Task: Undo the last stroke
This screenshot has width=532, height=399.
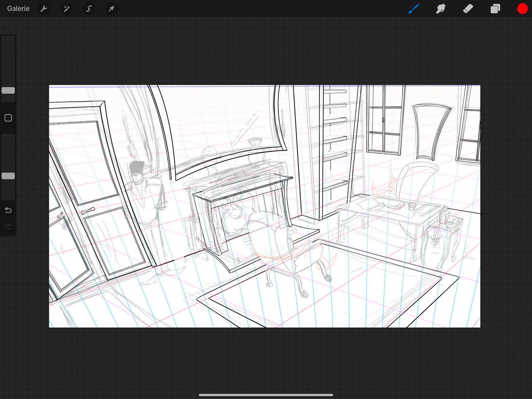Action: coord(8,210)
